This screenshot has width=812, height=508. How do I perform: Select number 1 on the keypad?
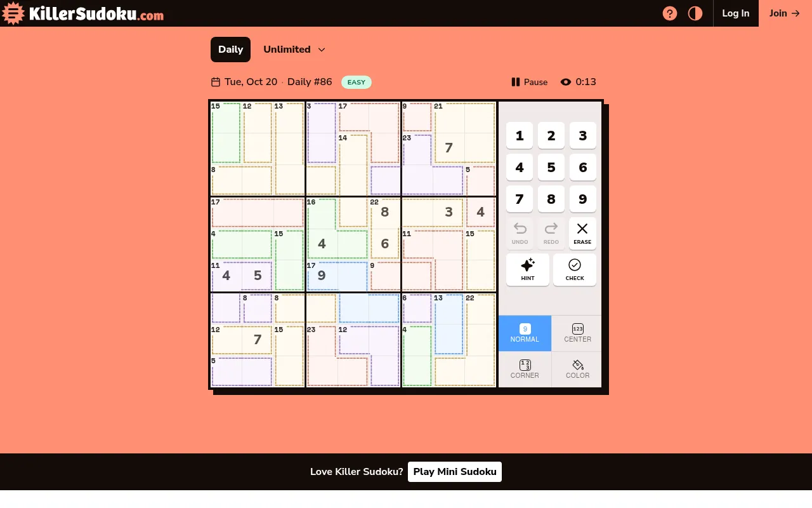tap(520, 135)
